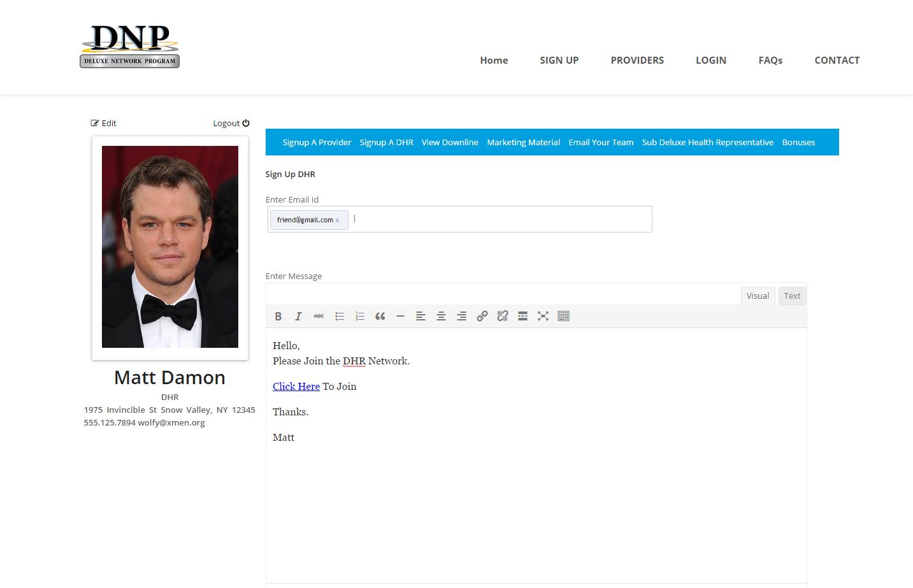Center align the message text
The image size is (913, 588).
click(x=441, y=316)
